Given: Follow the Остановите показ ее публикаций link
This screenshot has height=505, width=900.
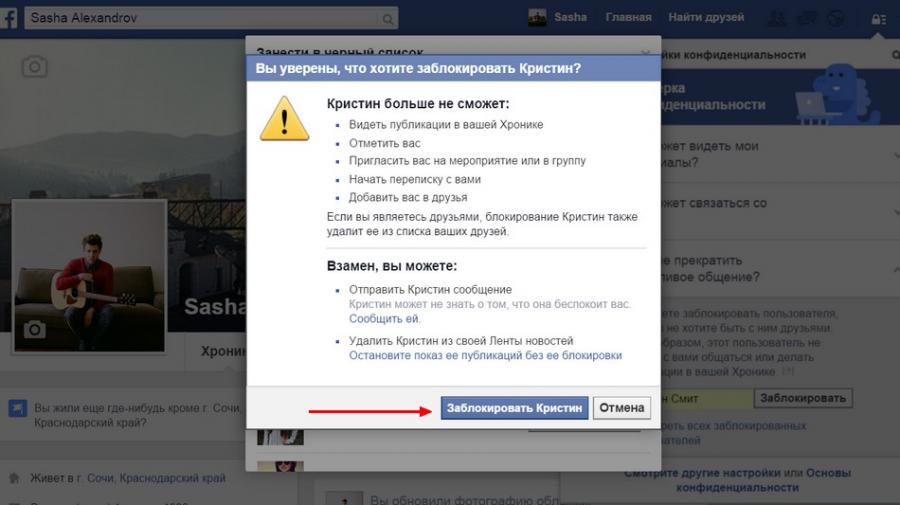Looking at the screenshot, I should coord(485,355).
